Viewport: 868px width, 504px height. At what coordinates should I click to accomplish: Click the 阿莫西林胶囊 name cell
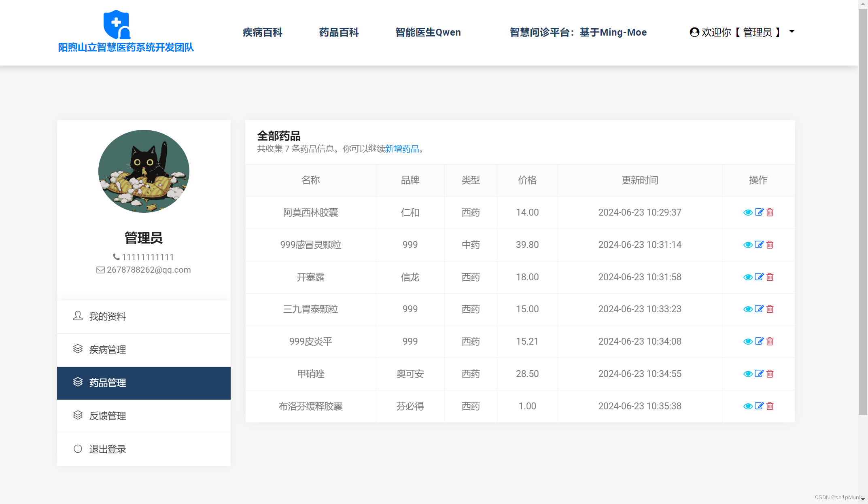pyautogui.click(x=310, y=213)
